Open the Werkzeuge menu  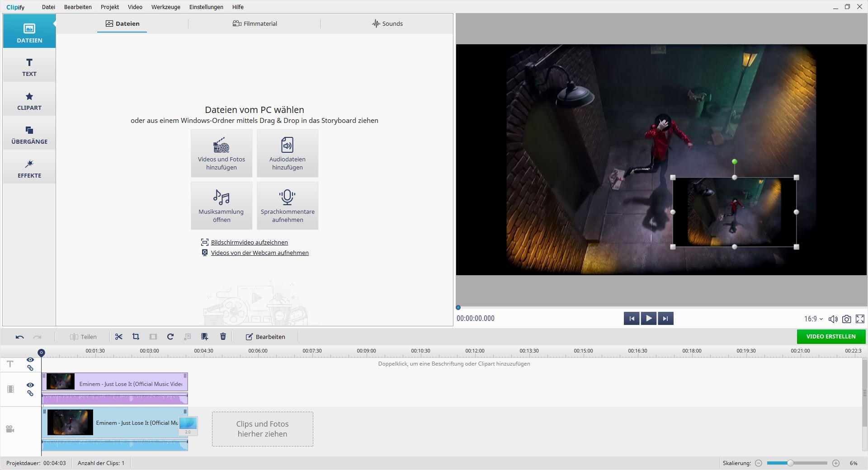(166, 7)
